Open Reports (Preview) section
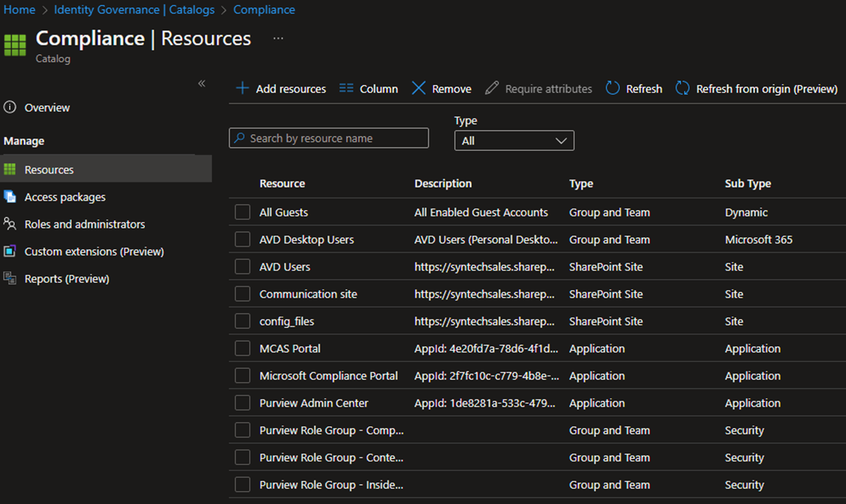This screenshot has width=846, height=504. 67,279
